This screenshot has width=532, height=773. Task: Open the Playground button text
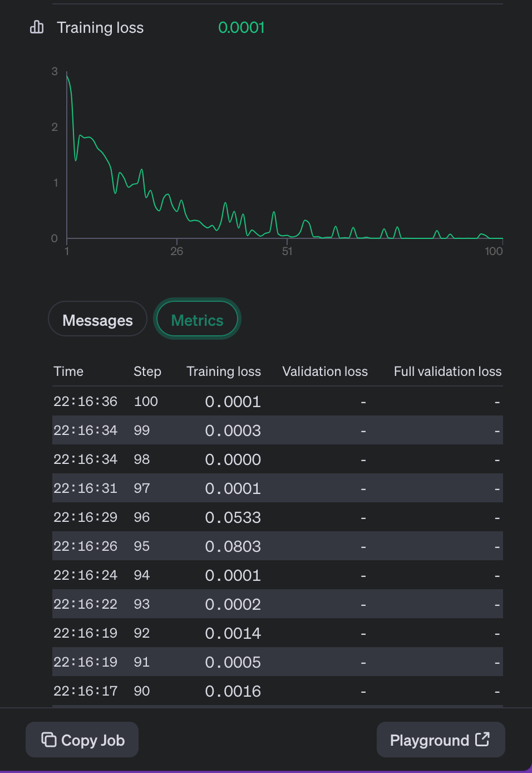point(429,740)
